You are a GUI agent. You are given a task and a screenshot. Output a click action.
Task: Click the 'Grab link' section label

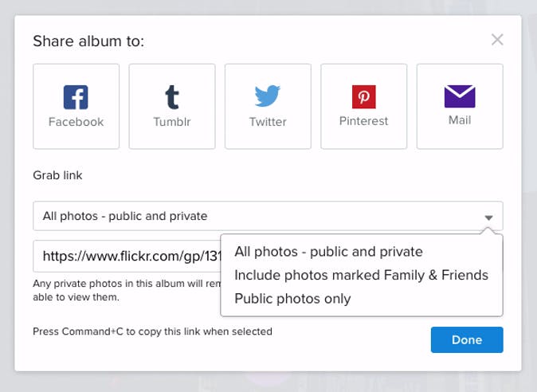(x=57, y=174)
